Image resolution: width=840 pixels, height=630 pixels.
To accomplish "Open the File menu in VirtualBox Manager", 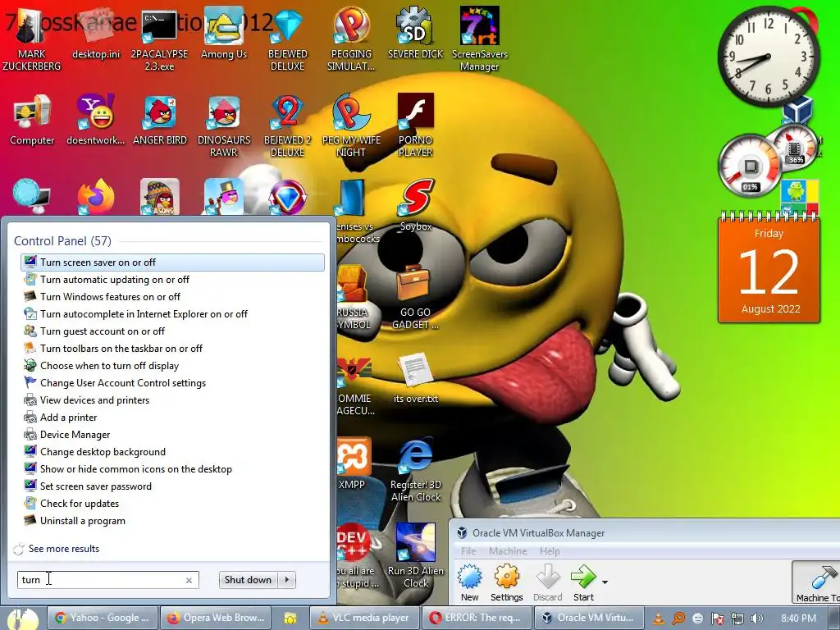I will (x=468, y=551).
